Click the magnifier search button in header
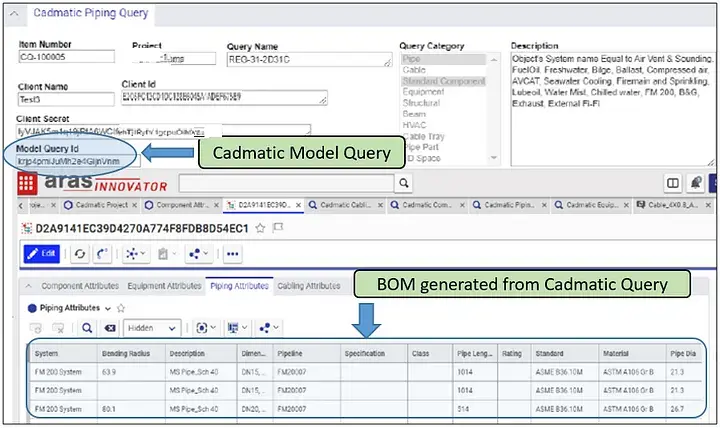The width and height of the screenshot is (720, 428). coord(404,183)
